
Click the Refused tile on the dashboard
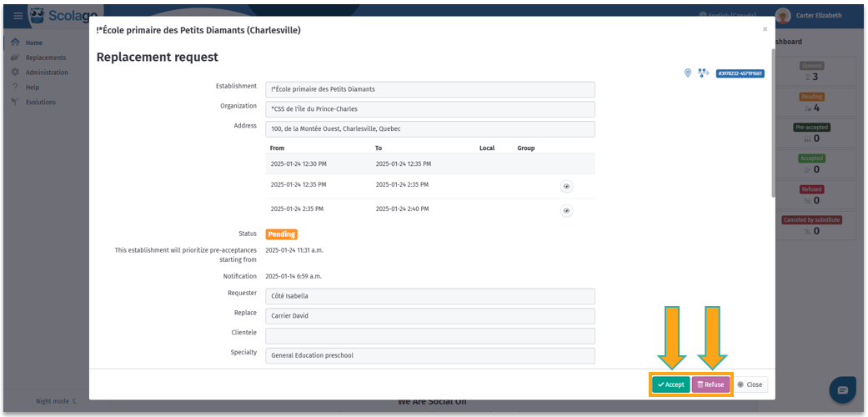[x=811, y=195]
